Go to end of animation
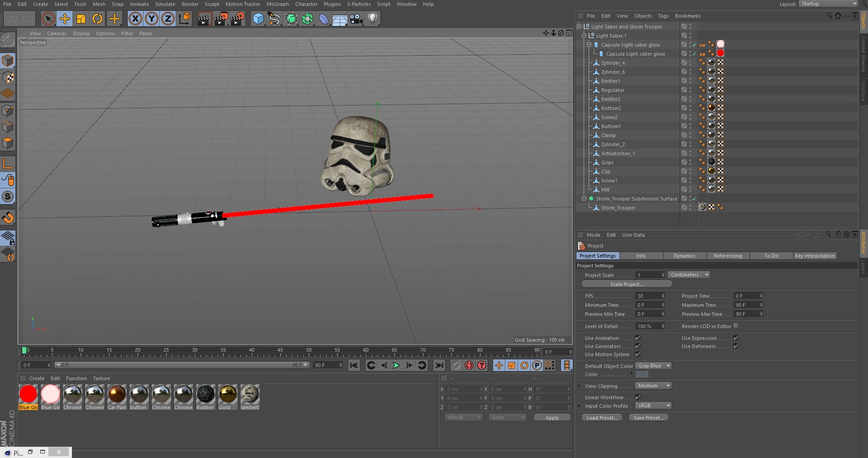This screenshot has height=458, width=868. coord(439,365)
